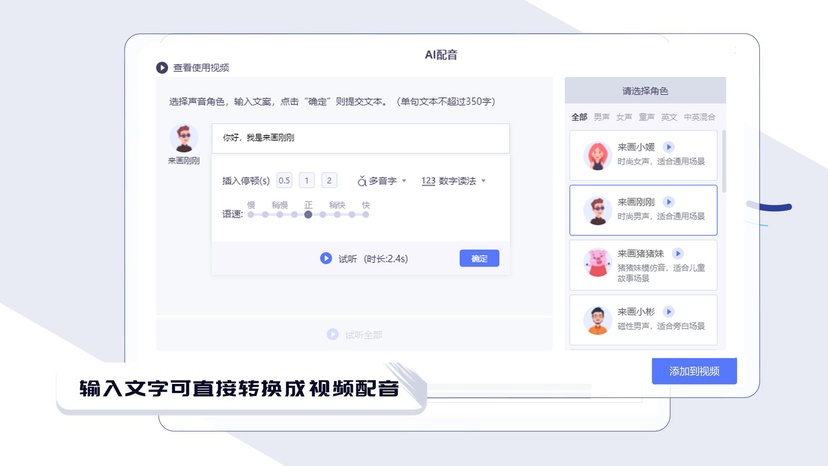This screenshot has width=828, height=466.
Task: Insert a 1 second pause
Action: 307,181
